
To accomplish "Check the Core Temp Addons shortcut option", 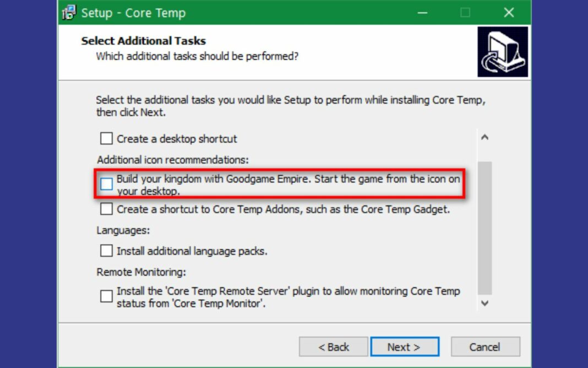I will [x=106, y=209].
